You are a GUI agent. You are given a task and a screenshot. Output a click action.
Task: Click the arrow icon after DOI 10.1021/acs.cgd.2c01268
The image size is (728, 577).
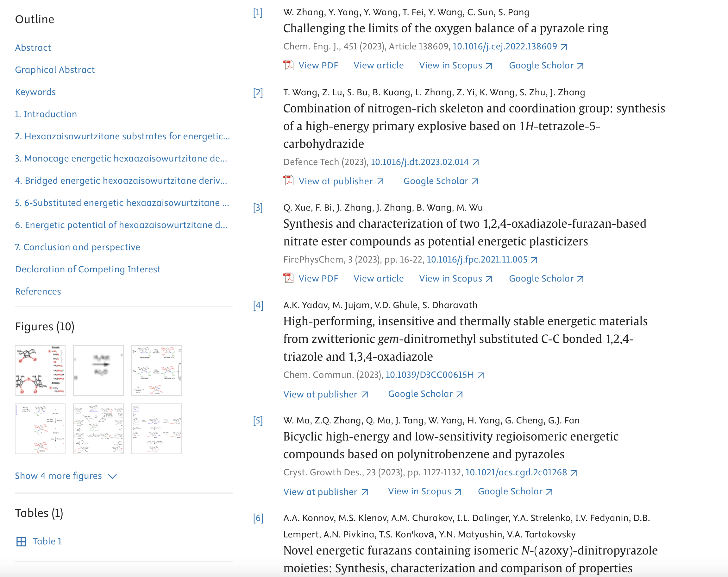click(574, 473)
